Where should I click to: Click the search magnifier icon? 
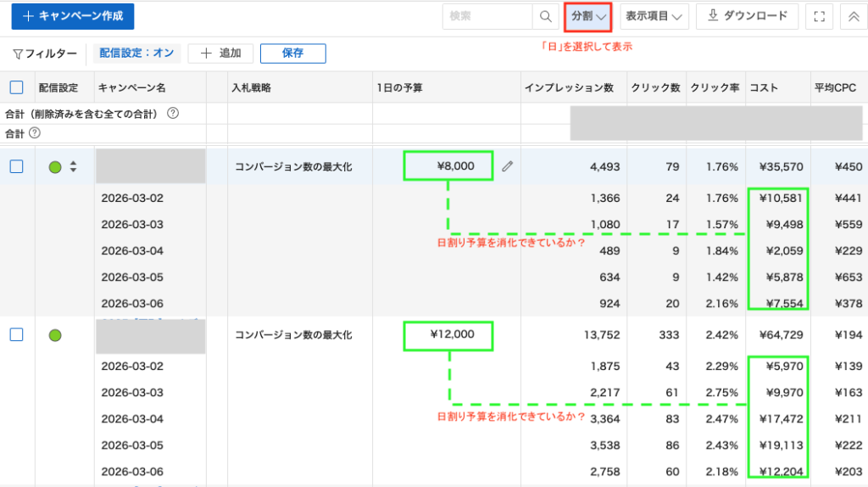[545, 17]
